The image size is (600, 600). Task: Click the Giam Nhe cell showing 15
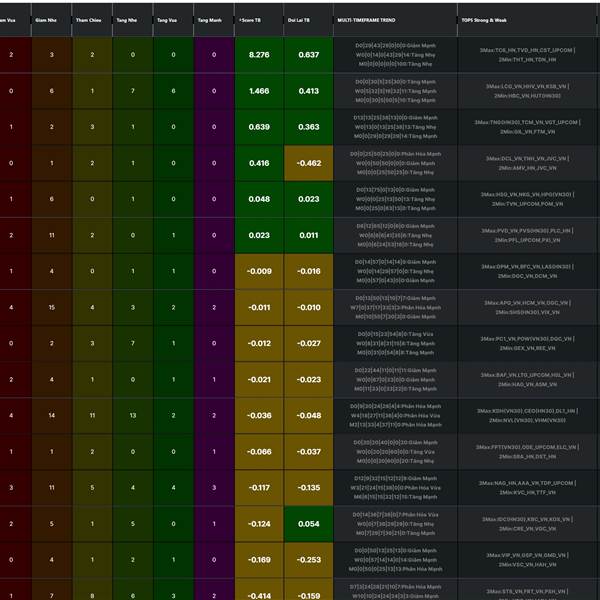(x=51, y=307)
